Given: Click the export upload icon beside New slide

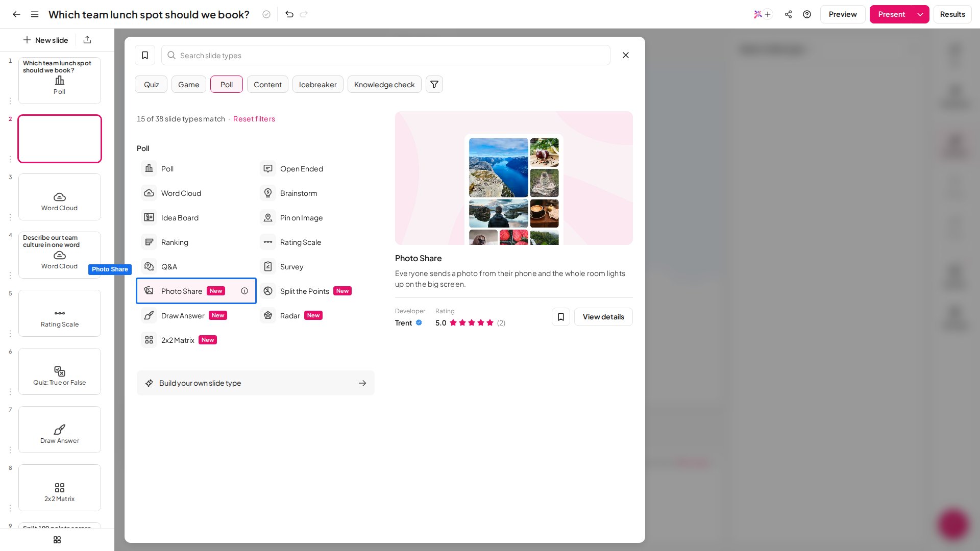Looking at the screenshot, I should click(87, 40).
